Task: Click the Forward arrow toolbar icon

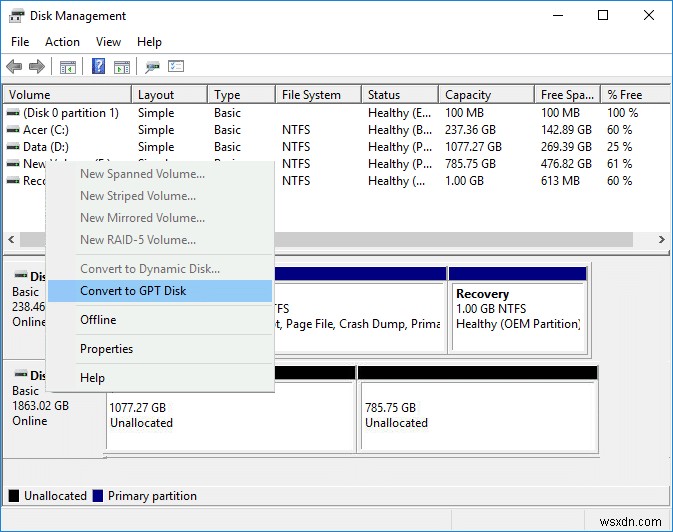Action: (x=37, y=67)
